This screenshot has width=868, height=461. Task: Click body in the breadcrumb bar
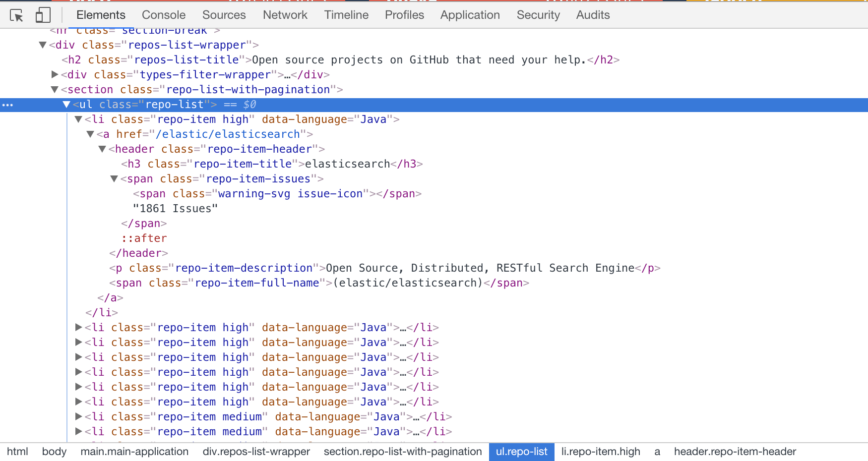pos(54,452)
